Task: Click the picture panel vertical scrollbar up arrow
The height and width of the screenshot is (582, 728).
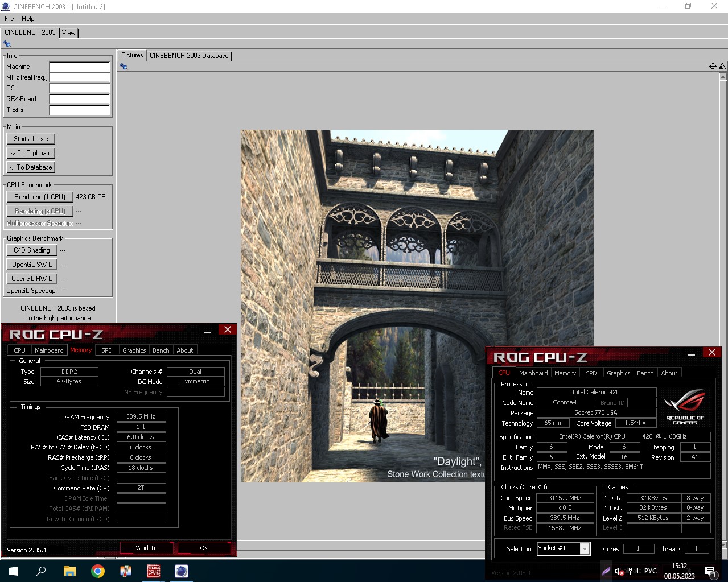Action: click(x=723, y=76)
